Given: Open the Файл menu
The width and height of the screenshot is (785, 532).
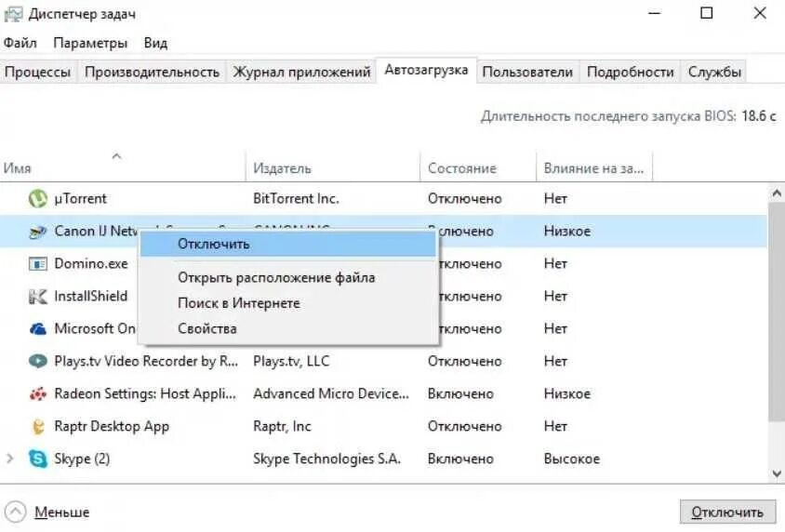Looking at the screenshot, I should (x=20, y=43).
